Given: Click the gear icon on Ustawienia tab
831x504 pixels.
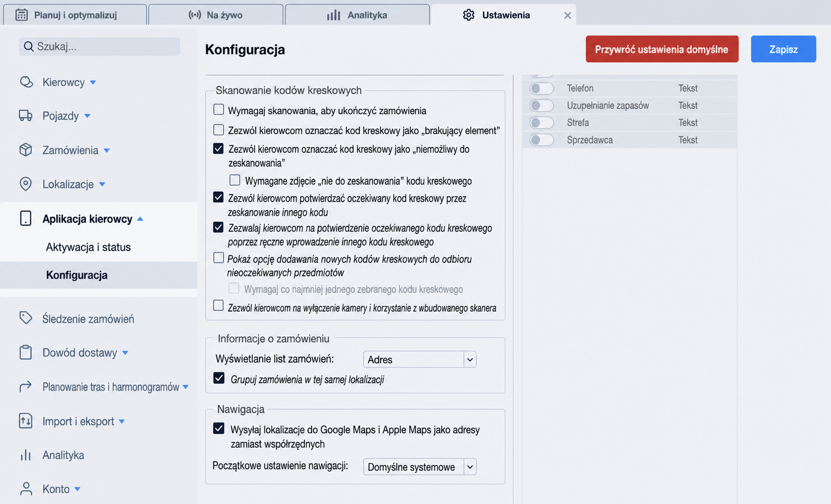Looking at the screenshot, I should pyautogui.click(x=469, y=15).
